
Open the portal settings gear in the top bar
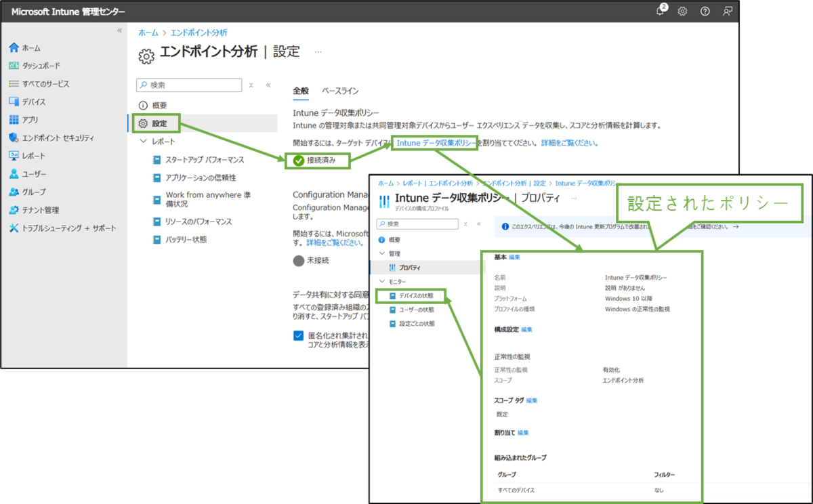click(682, 11)
